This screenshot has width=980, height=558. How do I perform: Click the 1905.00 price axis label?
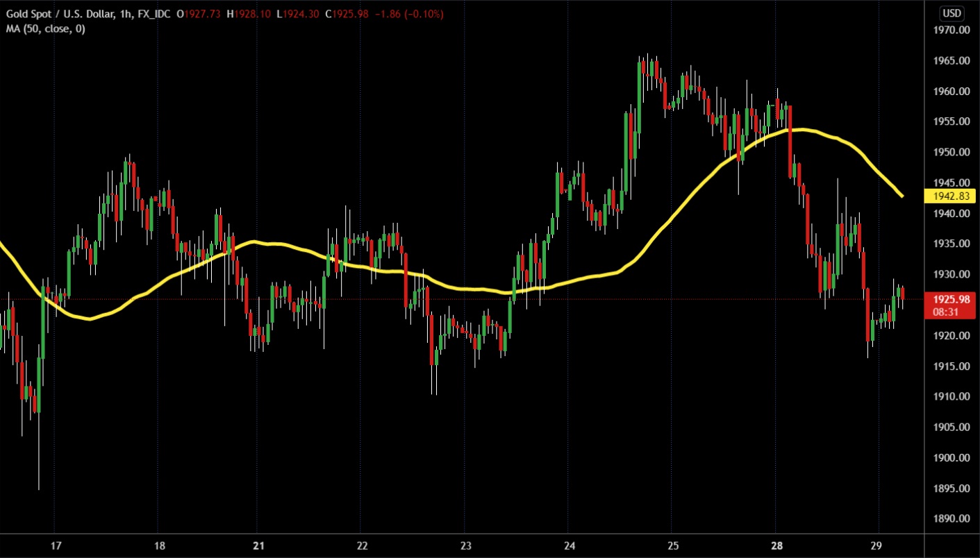951,427
